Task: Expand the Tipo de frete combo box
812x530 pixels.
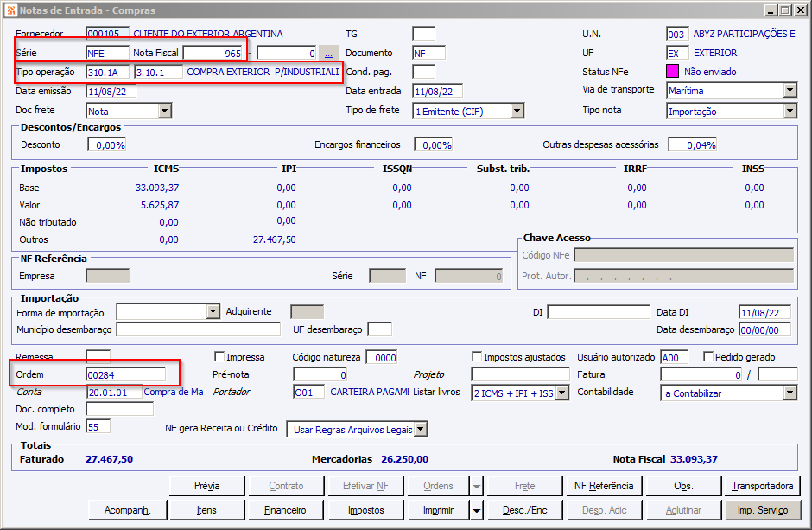Action: (517, 111)
